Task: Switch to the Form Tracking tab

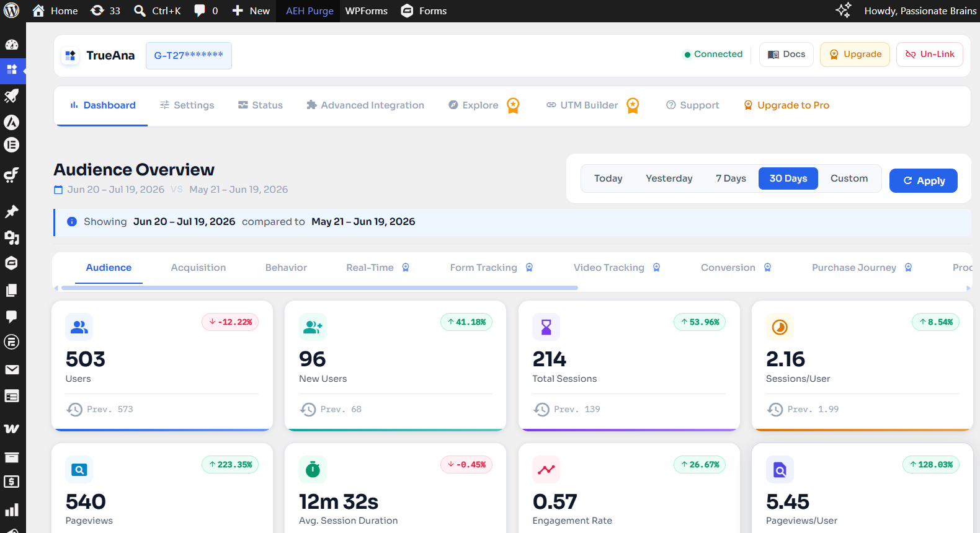Action: point(491,268)
